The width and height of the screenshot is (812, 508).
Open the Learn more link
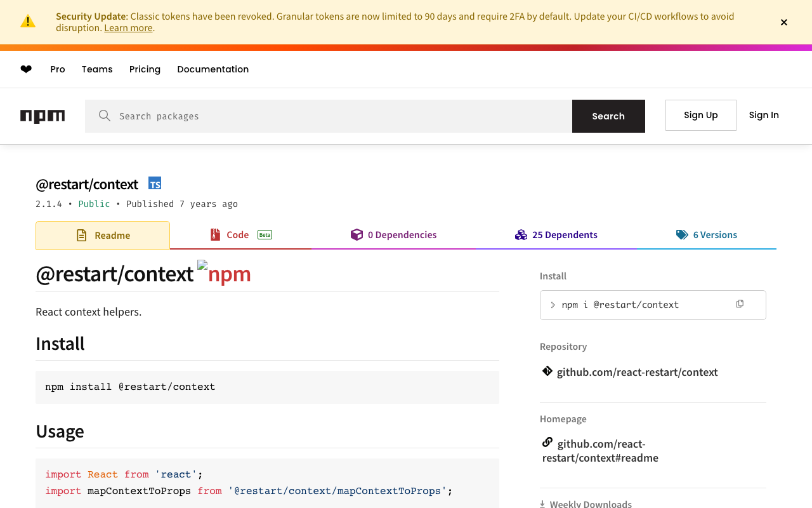click(128, 28)
